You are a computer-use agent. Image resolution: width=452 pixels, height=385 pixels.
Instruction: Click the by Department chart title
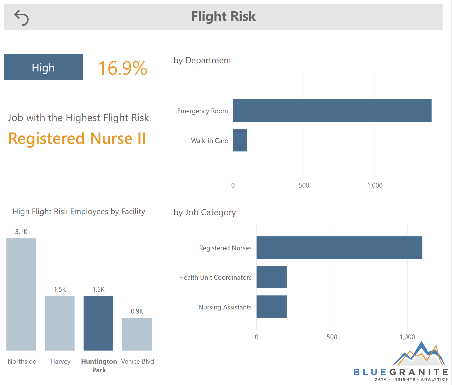pos(202,60)
